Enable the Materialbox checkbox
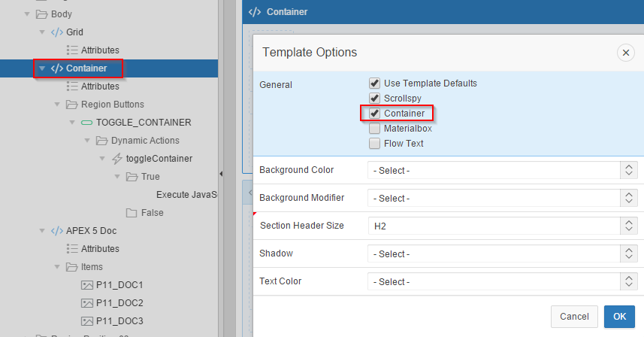The width and height of the screenshot is (644, 337). pos(374,129)
